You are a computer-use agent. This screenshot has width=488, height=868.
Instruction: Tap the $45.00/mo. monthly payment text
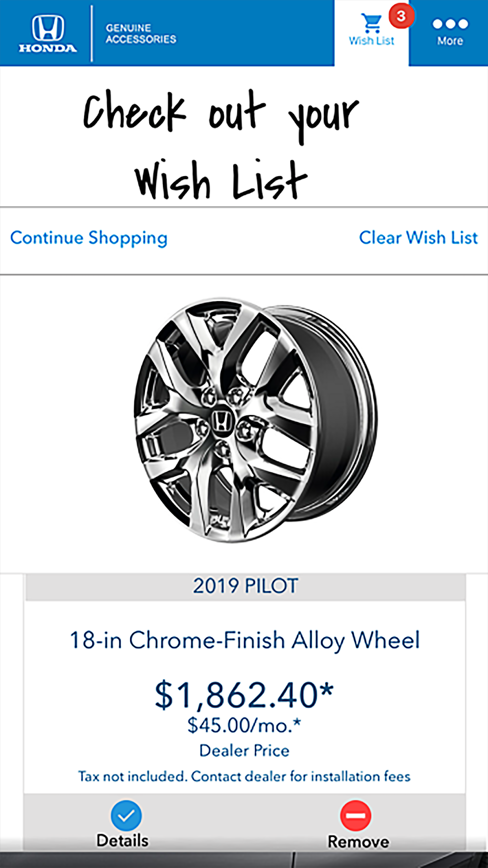point(244,725)
